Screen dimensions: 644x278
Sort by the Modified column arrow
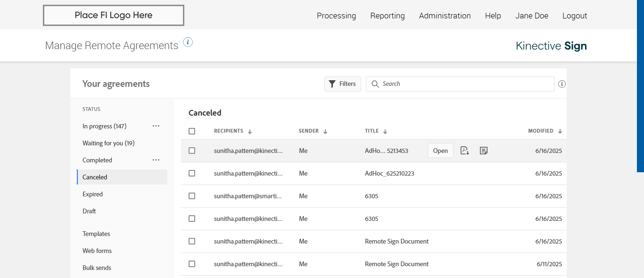560,132
